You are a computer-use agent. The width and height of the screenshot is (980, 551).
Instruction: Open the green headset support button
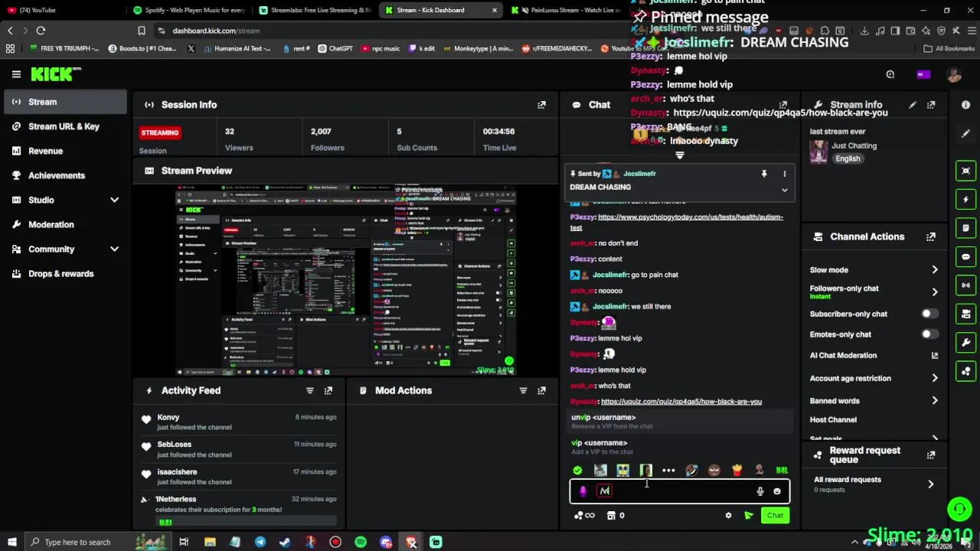pyautogui.click(x=959, y=508)
